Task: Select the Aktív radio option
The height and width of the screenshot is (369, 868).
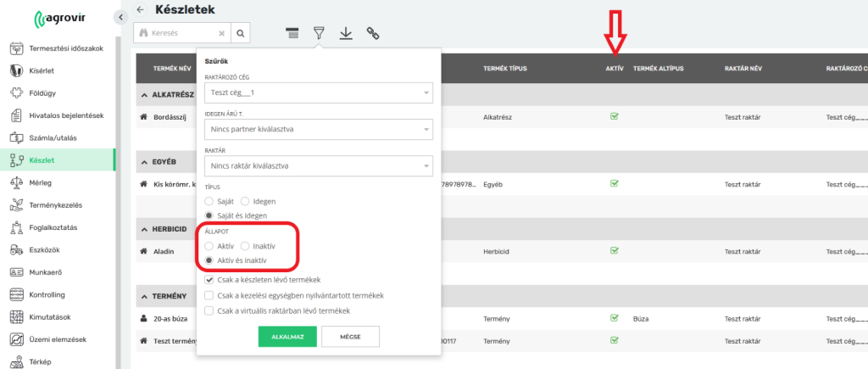Action: click(x=210, y=246)
